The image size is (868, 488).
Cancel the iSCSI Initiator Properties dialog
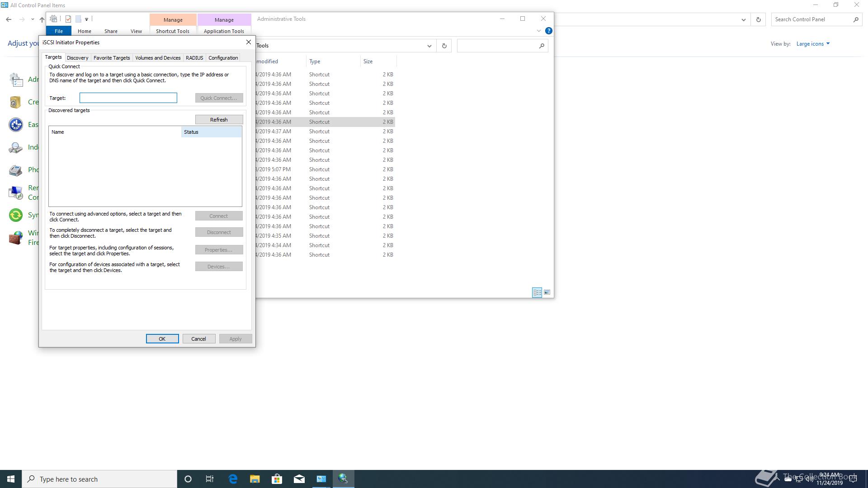click(x=198, y=339)
